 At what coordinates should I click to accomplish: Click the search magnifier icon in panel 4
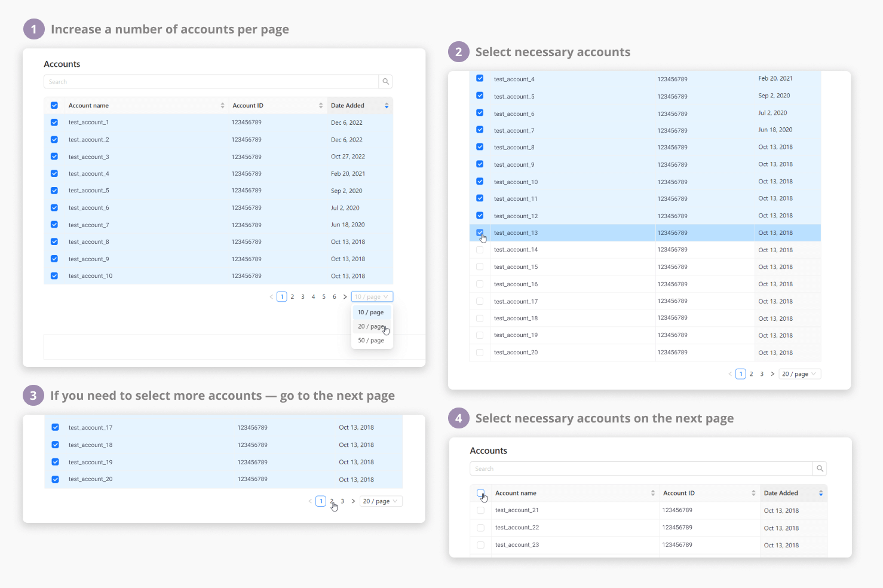point(820,469)
